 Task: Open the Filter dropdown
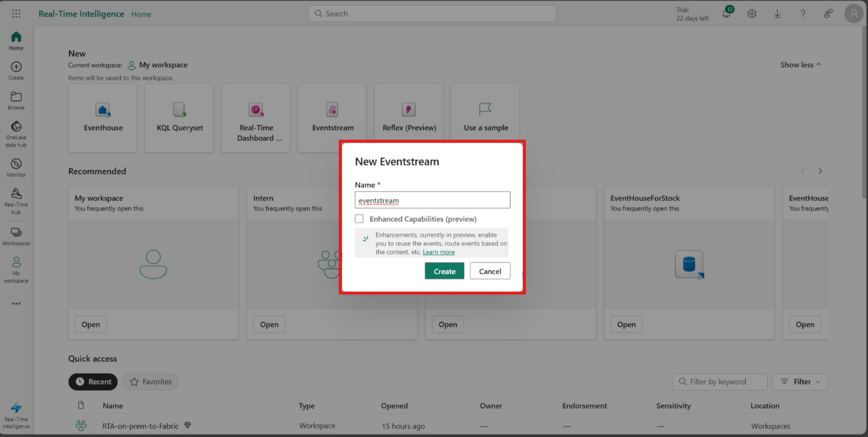tap(800, 382)
